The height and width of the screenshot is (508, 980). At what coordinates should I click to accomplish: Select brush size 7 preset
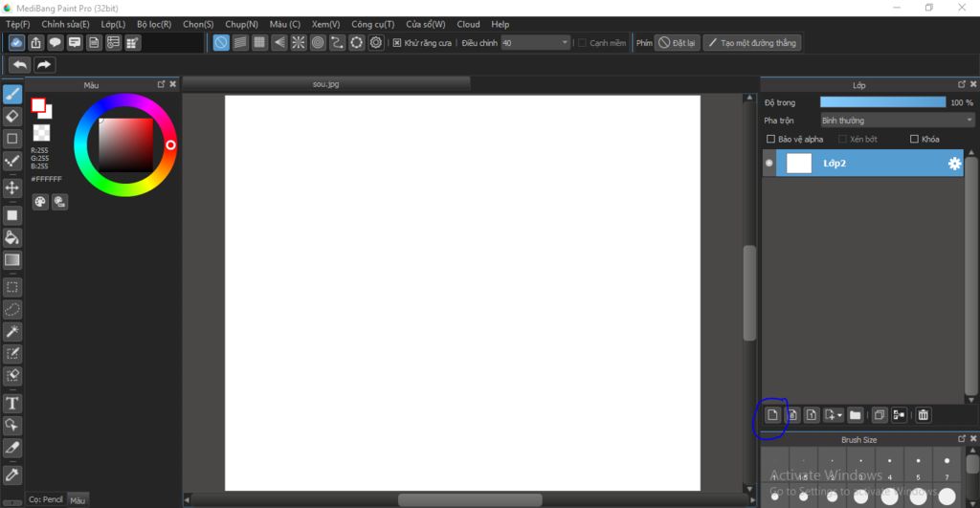pos(947,464)
